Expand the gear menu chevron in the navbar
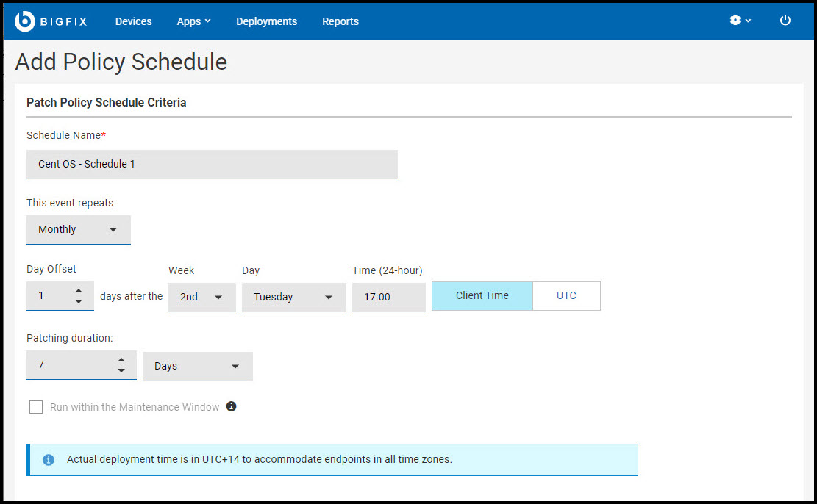 point(747,21)
